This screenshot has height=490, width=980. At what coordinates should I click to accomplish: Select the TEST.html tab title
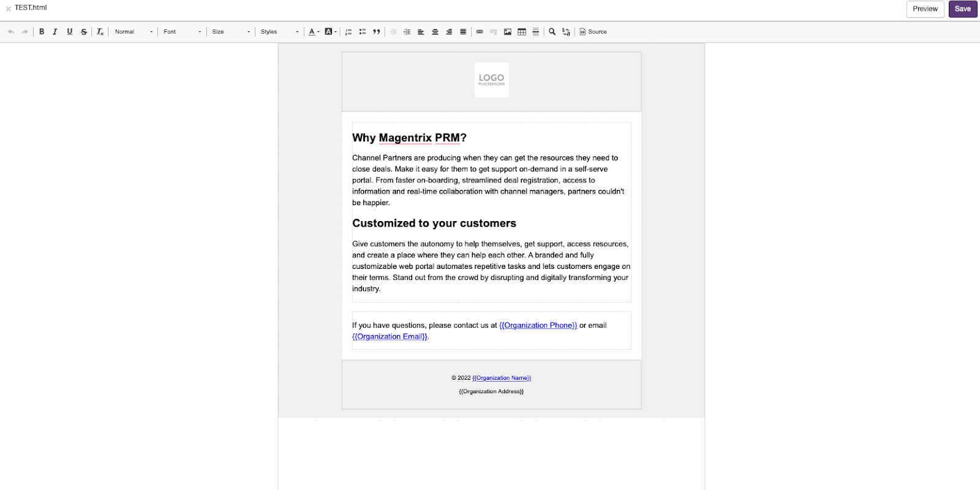31,8
